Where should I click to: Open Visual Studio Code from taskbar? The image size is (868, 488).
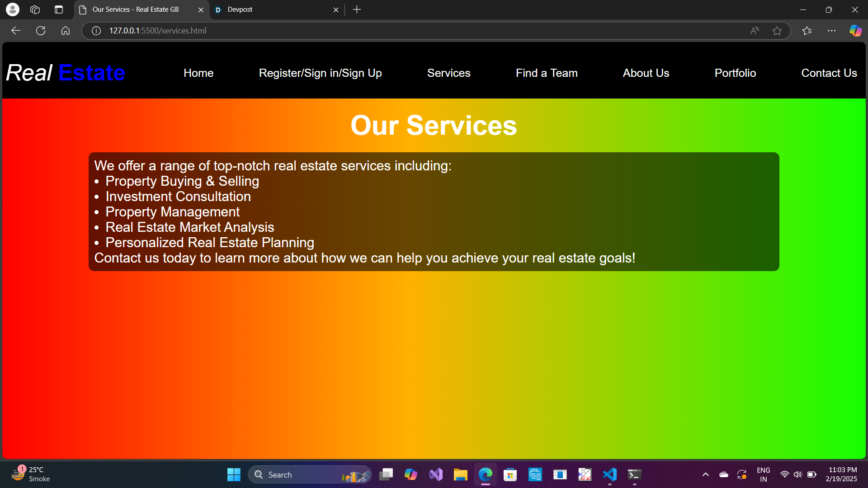pyautogui.click(x=609, y=474)
